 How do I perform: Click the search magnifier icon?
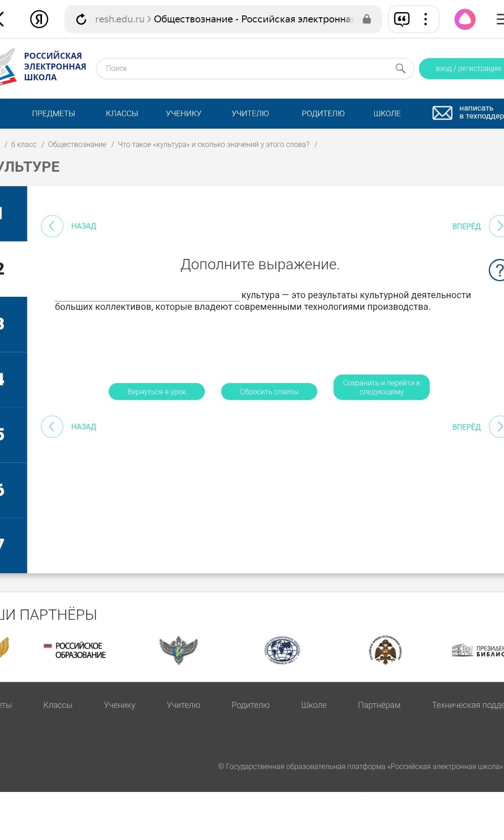(x=400, y=68)
